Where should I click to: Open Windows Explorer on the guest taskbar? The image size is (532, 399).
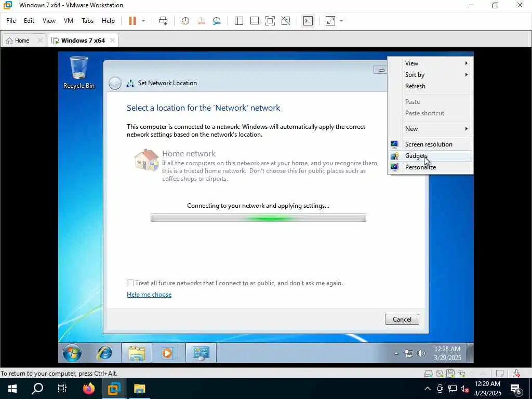click(137, 353)
